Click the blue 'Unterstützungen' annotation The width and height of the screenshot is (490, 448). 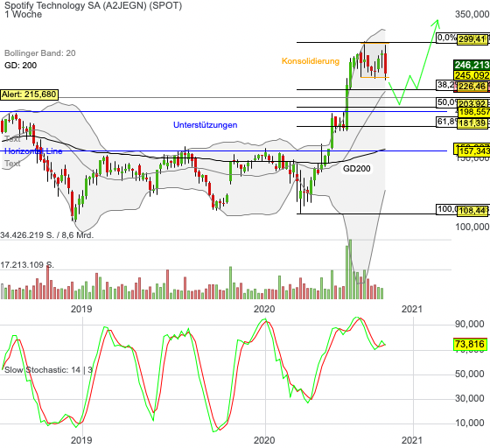click(x=206, y=125)
